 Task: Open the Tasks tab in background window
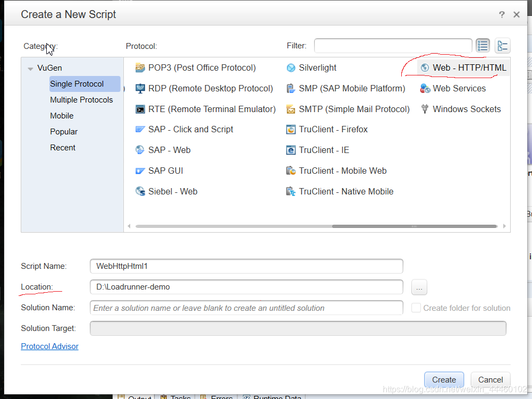(x=176, y=397)
